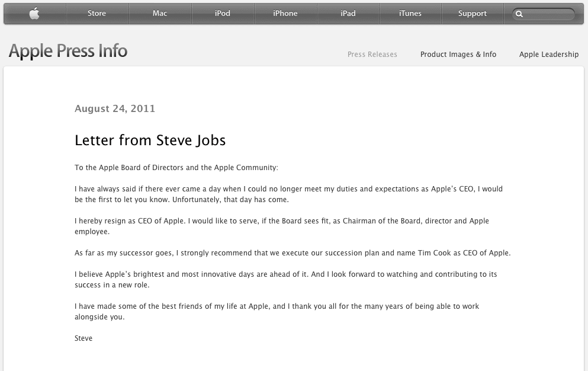Open the Support section
Screen dimensions: 588x371
click(473, 14)
